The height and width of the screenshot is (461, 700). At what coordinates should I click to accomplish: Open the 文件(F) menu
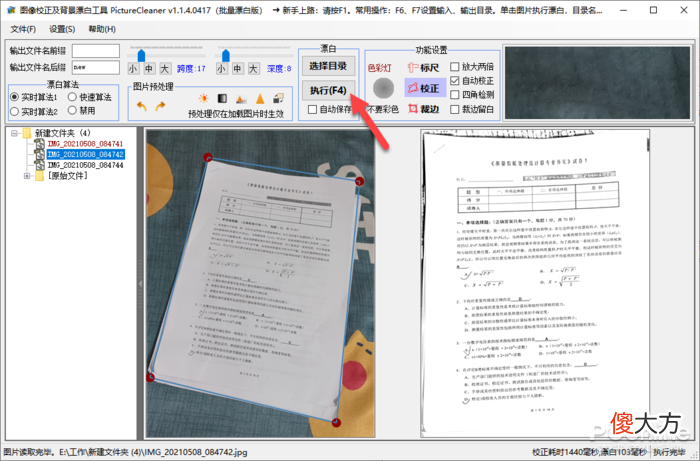point(23,29)
